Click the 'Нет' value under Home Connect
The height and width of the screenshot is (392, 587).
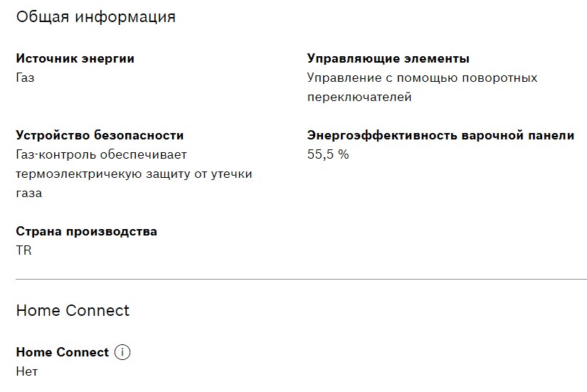[x=26, y=371]
